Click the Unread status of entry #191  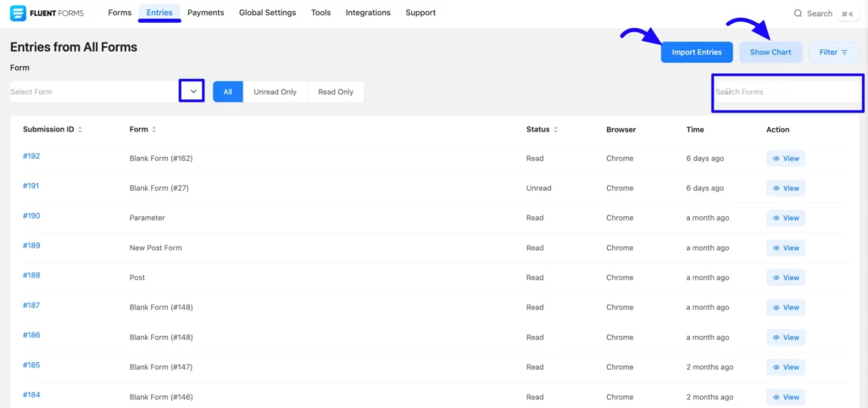(x=538, y=188)
